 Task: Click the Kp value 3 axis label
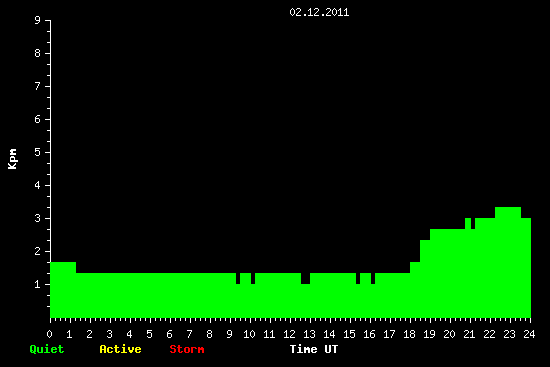coord(38,218)
